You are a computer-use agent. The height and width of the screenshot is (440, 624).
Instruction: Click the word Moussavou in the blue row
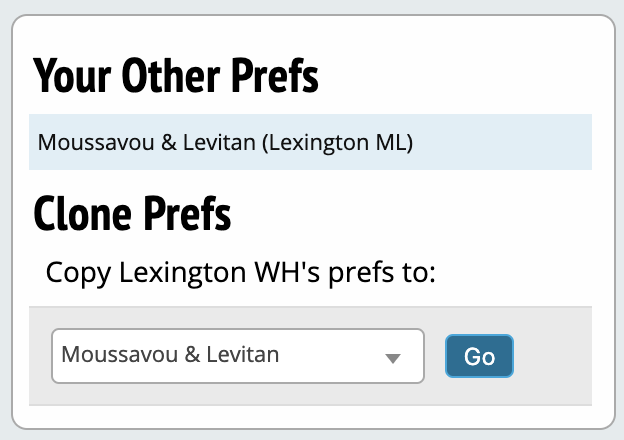(x=84, y=142)
